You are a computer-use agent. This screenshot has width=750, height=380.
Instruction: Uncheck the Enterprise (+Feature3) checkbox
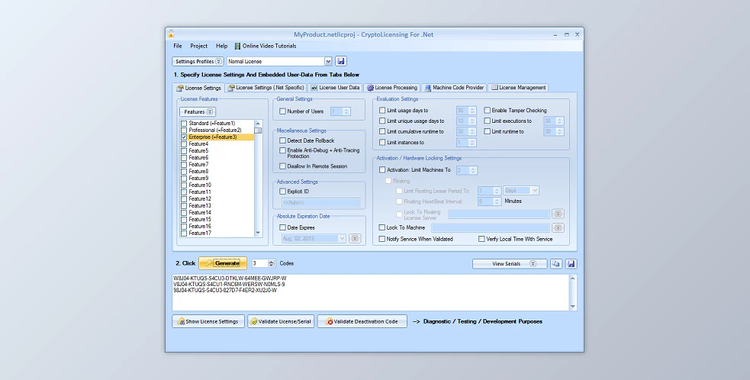[184, 137]
